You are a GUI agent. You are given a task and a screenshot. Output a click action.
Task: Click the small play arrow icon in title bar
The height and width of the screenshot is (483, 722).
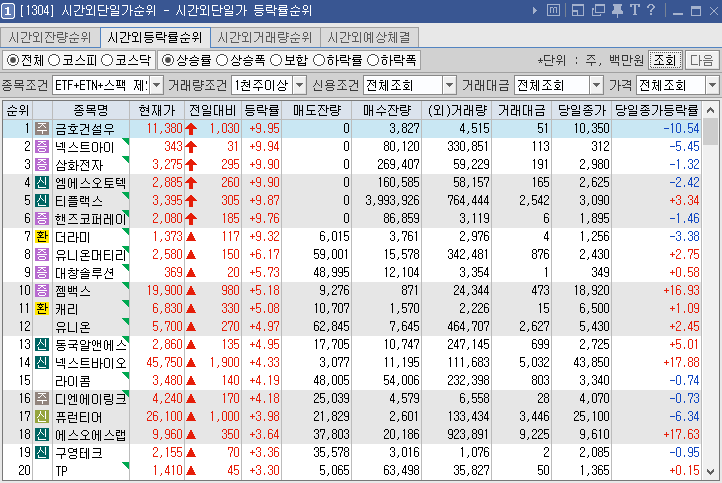(535, 10)
